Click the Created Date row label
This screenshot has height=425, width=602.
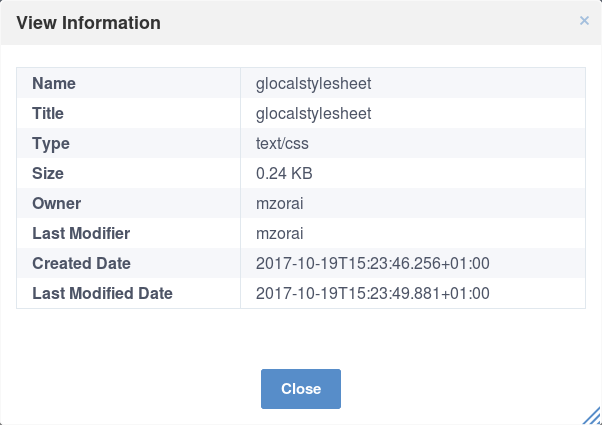(81, 263)
